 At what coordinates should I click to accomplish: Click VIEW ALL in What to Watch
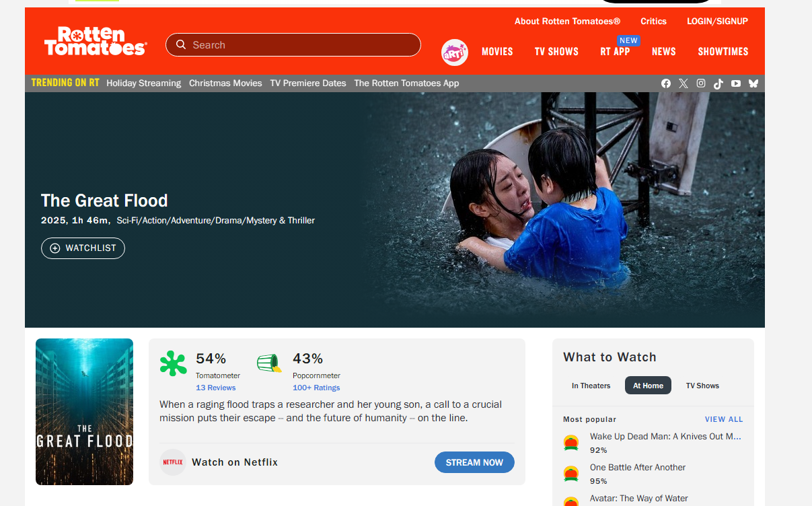[724, 419]
